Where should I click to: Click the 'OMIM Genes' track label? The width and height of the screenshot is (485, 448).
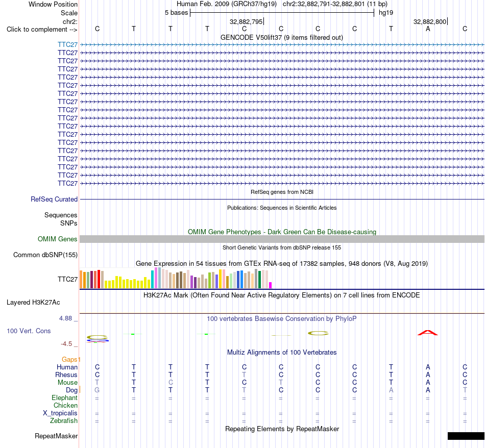click(x=57, y=239)
